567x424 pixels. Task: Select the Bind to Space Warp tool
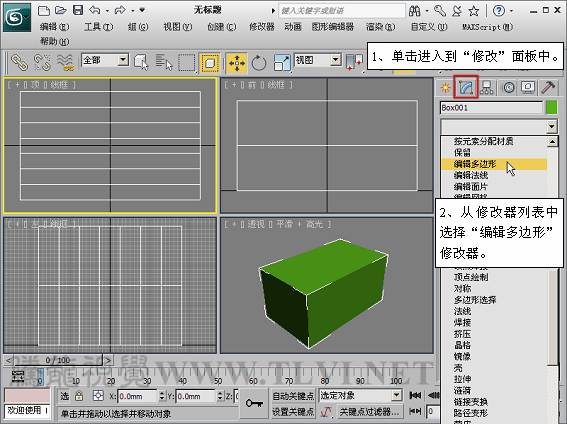[x=65, y=62]
